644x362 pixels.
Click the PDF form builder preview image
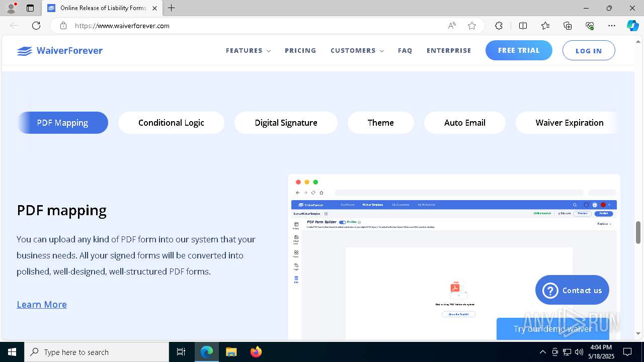[x=454, y=257]
